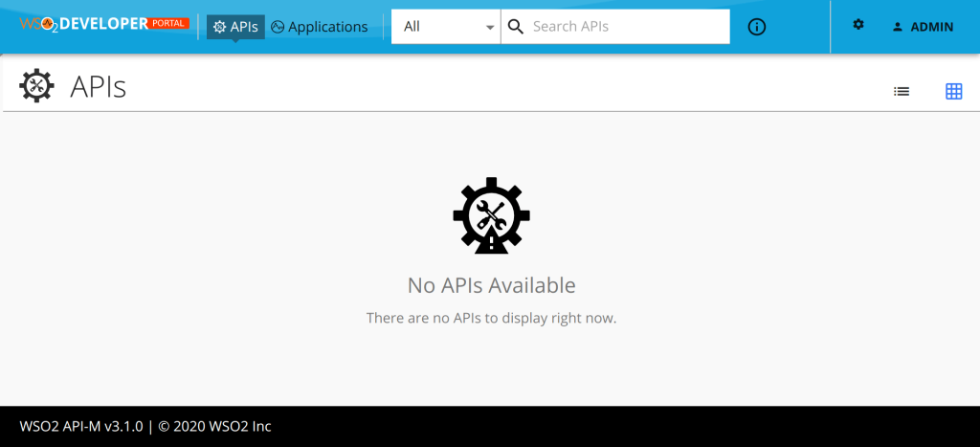This screenshot has height=447, width=980.
Task: Click the 'WSO2 API-M v3.1.0' footer text
Action: click(81, 426)
